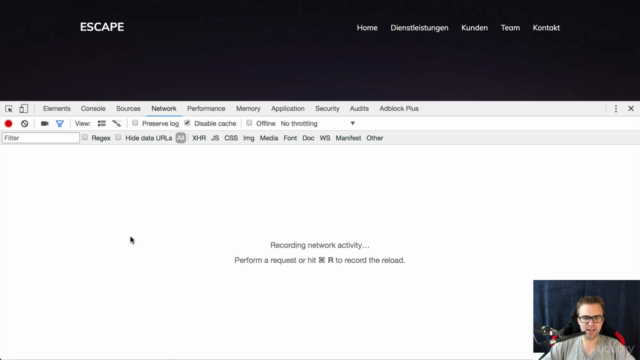
Task: Filter requests by XHR
Action: coord(199,138)
